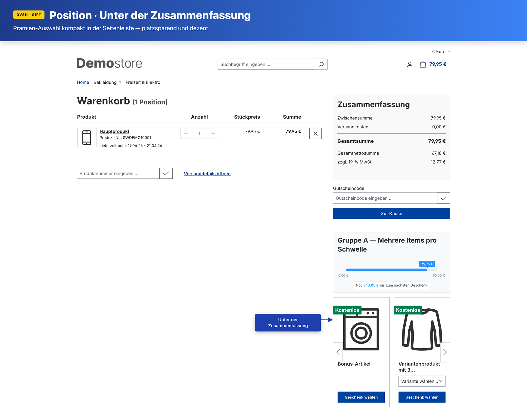
Task: Click the search magnifier icon
Action: [321, 64]
